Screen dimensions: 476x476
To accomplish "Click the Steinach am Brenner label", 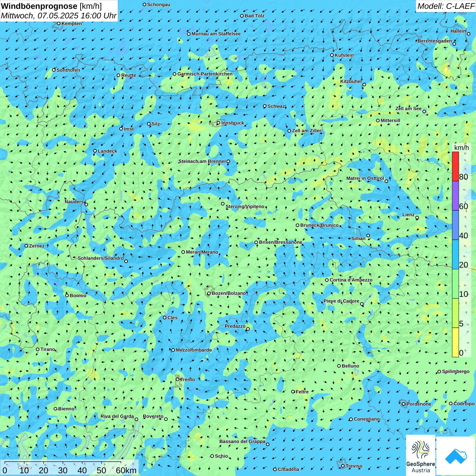I will tap(202, 161).
